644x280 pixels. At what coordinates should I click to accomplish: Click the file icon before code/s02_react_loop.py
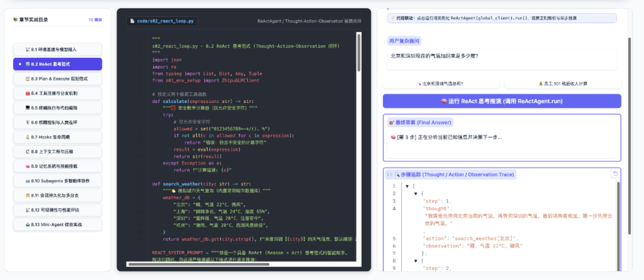132,21
